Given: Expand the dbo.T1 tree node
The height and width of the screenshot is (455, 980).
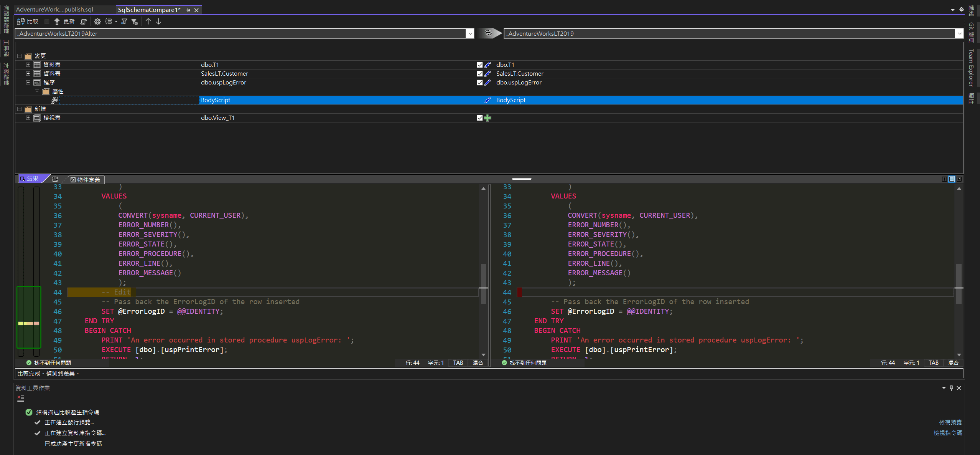Looking at the screenshot, I should (x=28, y=65).
